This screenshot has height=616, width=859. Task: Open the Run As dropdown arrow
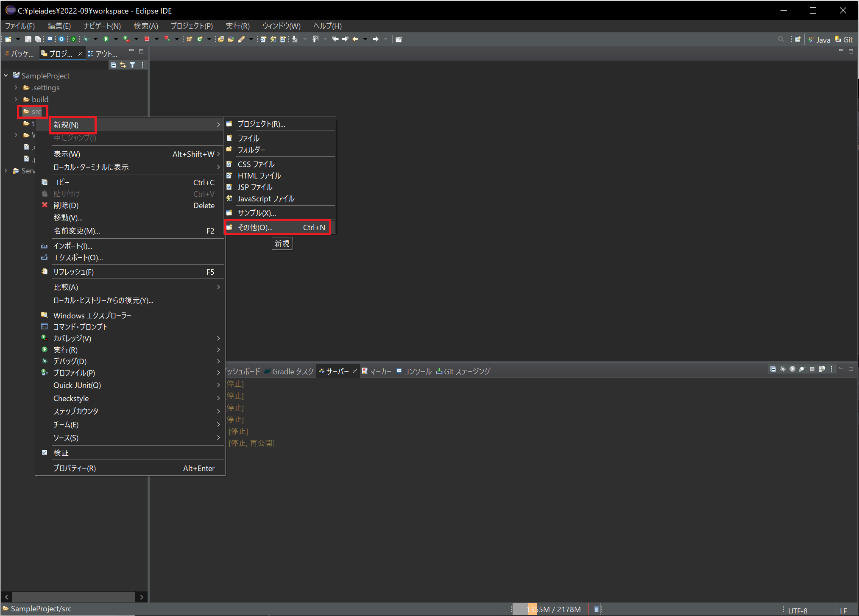click(x=115, y=39)
